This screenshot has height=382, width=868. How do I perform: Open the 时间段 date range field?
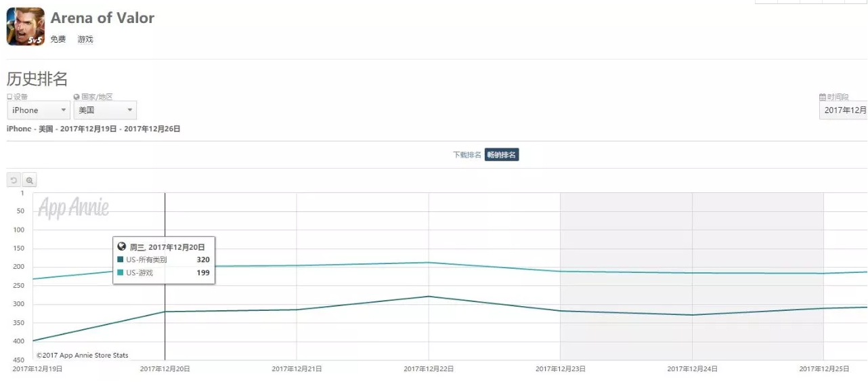[844, 110]
